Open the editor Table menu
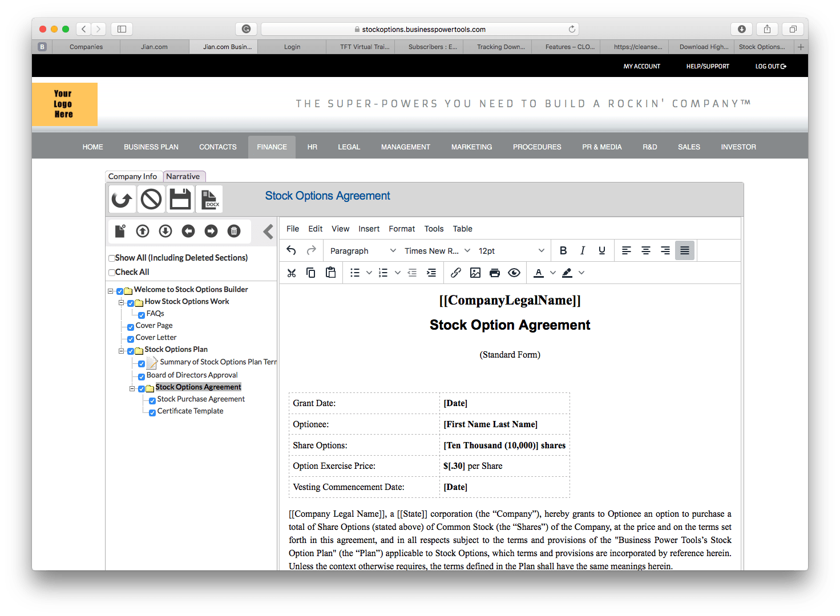The image size is (840, 616). 462,229
